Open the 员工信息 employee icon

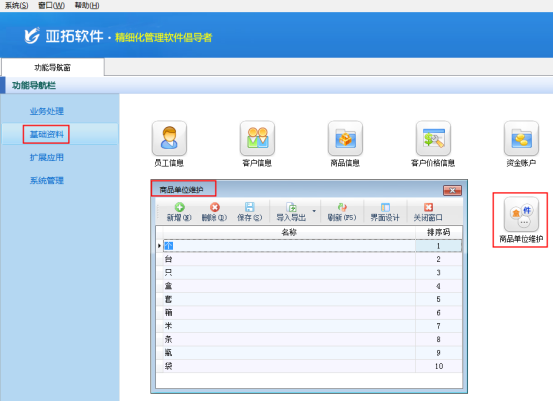pyautogui.click(x=169, y=138)
